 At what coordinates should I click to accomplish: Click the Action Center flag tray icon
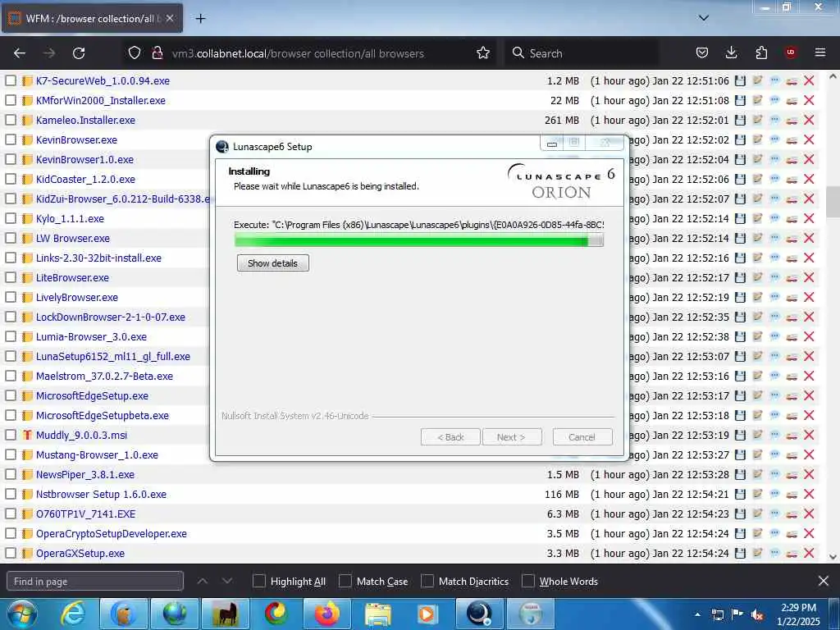coord(737,614)
